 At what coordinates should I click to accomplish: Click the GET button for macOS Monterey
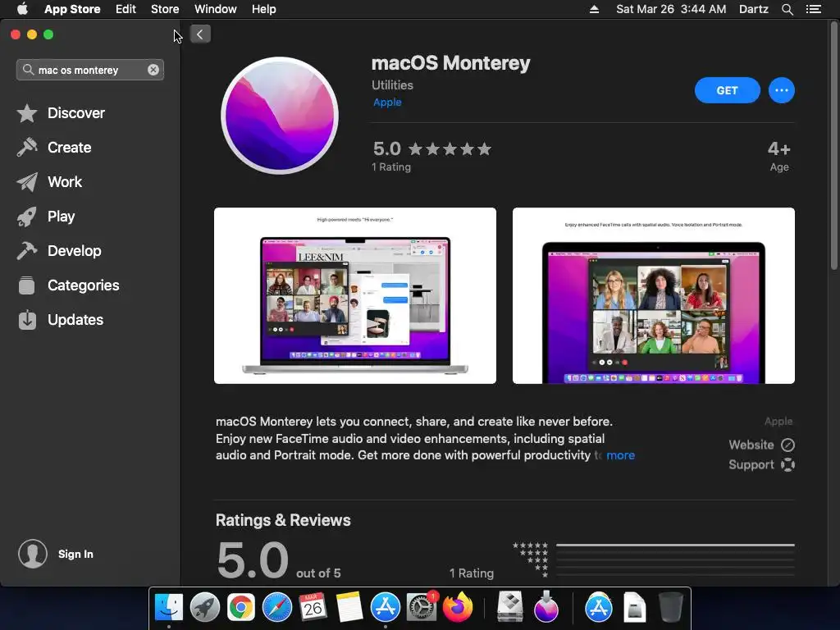coord(727,90)
